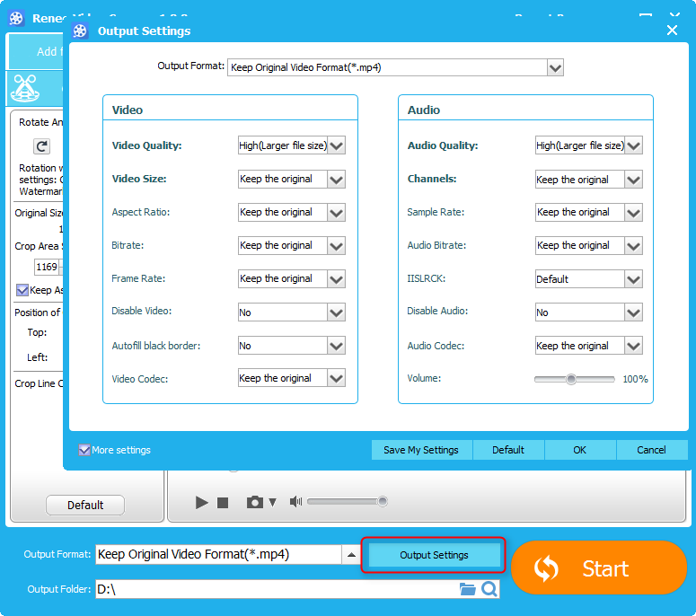
Task: Close the Output Settings dialog
Action: [x=672, y=31]
